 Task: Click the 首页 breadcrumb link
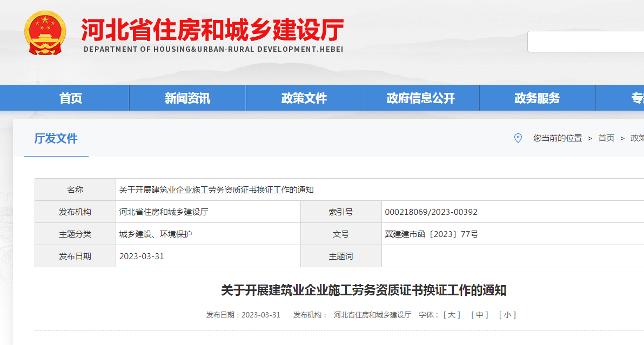point(606,138)
